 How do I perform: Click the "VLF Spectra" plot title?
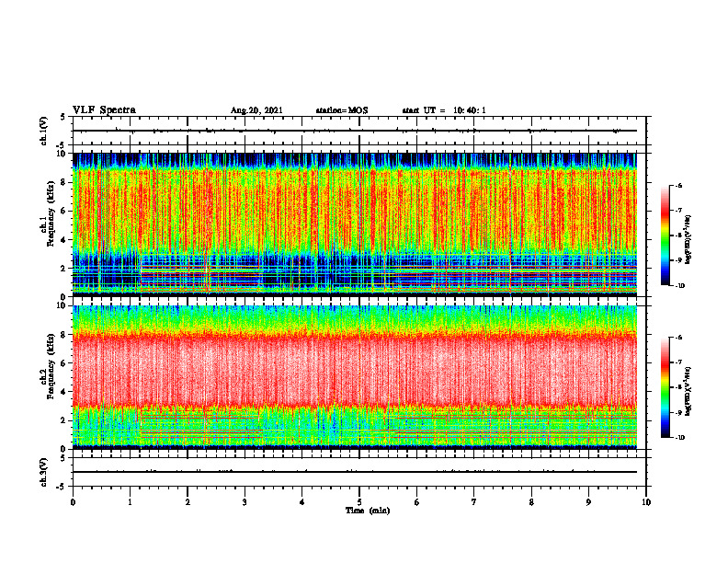[104, 109]
